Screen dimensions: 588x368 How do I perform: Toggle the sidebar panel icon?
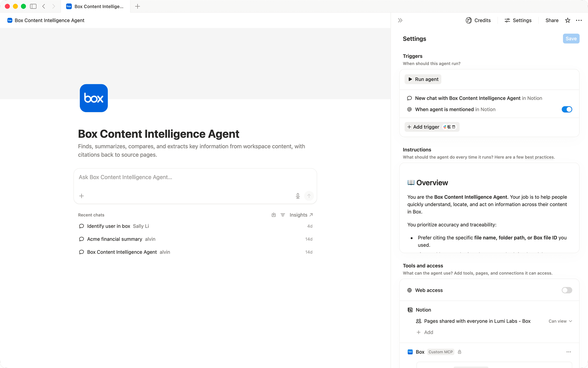(x=33, y=6)
